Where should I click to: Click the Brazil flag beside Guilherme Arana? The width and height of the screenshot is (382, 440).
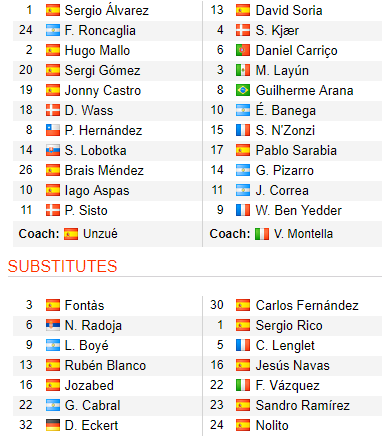(x=243, y=90)
